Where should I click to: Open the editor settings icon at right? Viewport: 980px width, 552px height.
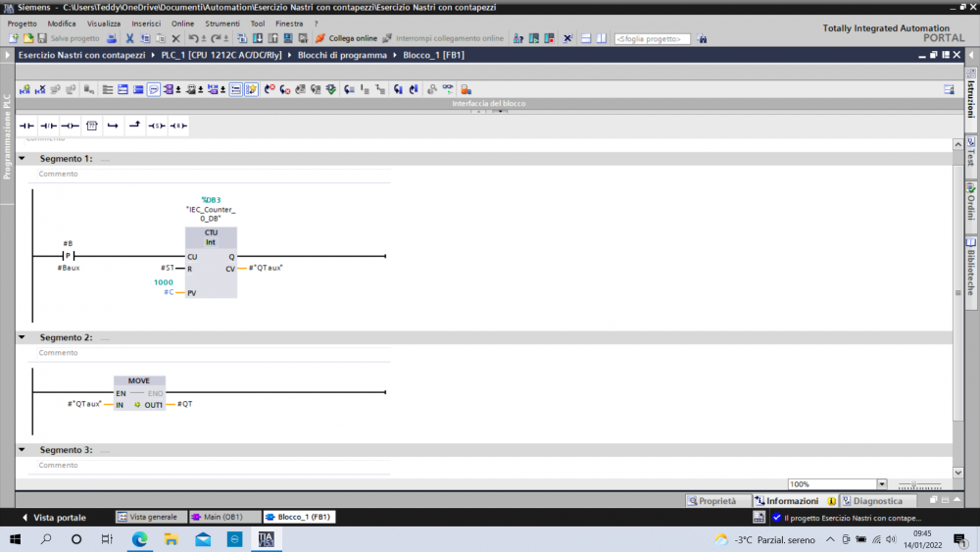[x=949, y=90]
